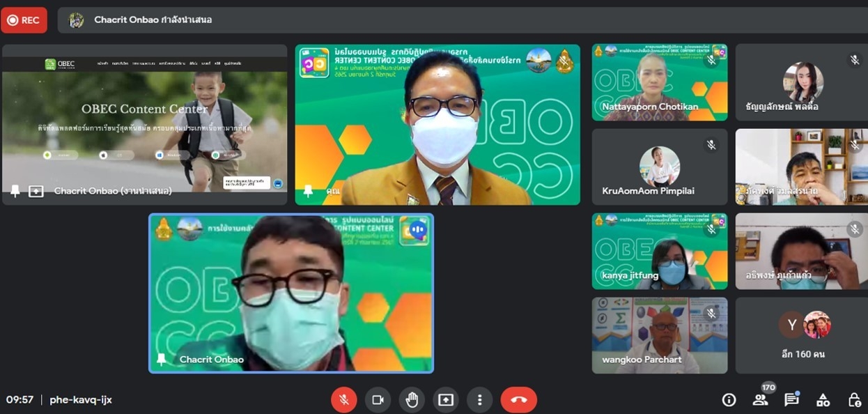Screen dimensions: 868x414
Task: Unpin the Chacrit Onbao presentation tile
Action: (15, 191)
